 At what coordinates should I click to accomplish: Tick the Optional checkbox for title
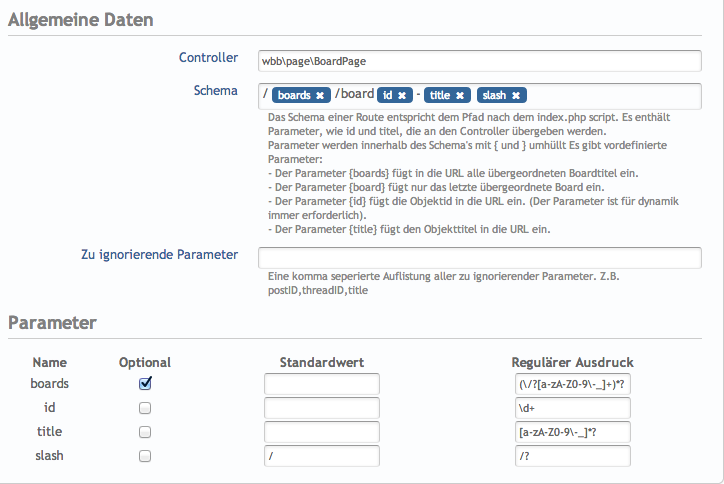point(145,432)
